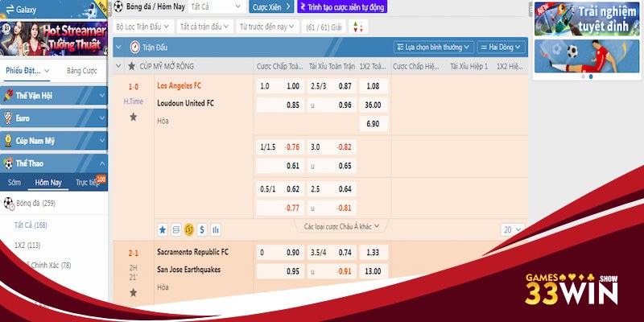This screenshot has height=322, width=644.
Task: Click the clock icon beside Trận Đấu
Action: click(x=134, y=47)
